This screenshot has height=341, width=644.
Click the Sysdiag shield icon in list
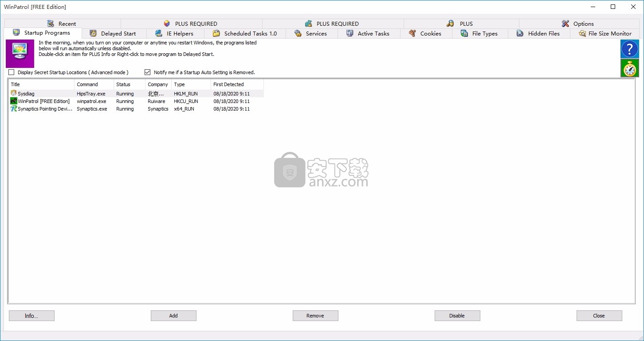[x=14, y=93]
